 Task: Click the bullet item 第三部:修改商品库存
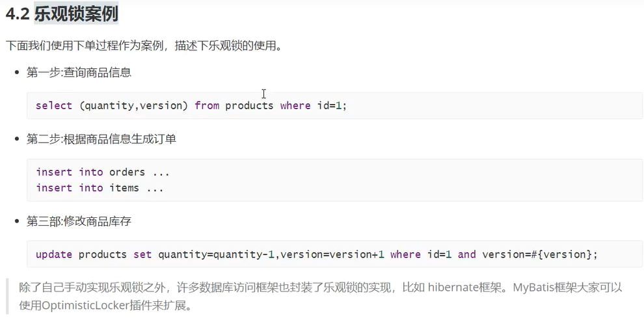79,222
